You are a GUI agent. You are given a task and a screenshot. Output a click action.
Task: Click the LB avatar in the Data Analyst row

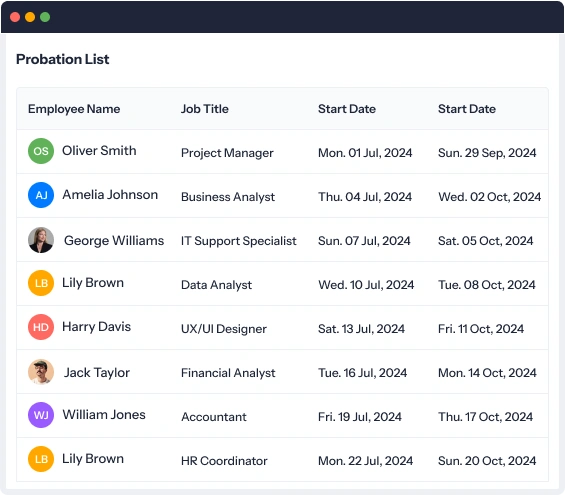coord(41,283)
